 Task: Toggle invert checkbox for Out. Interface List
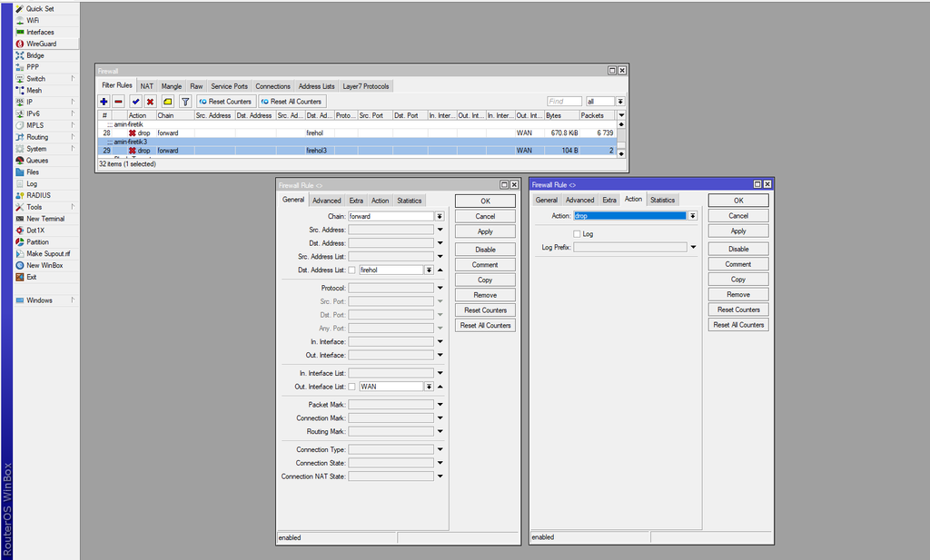(351, 387)
